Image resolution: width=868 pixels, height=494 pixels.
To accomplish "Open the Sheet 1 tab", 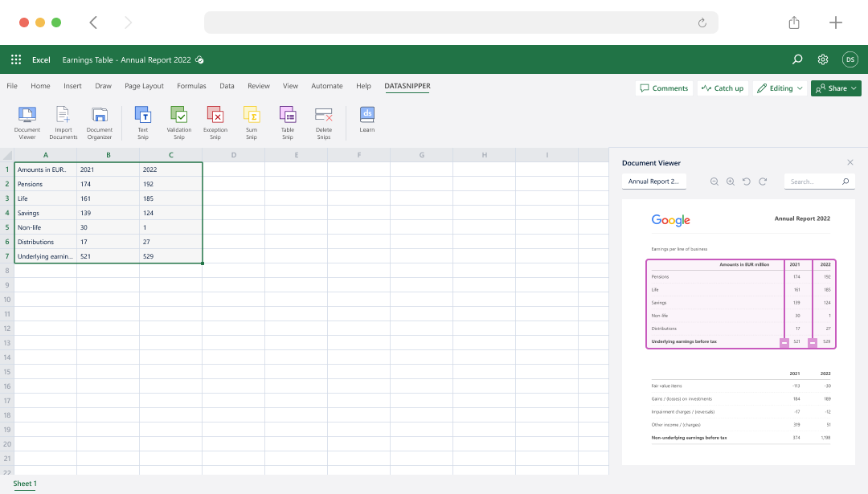I will [25, 484].
